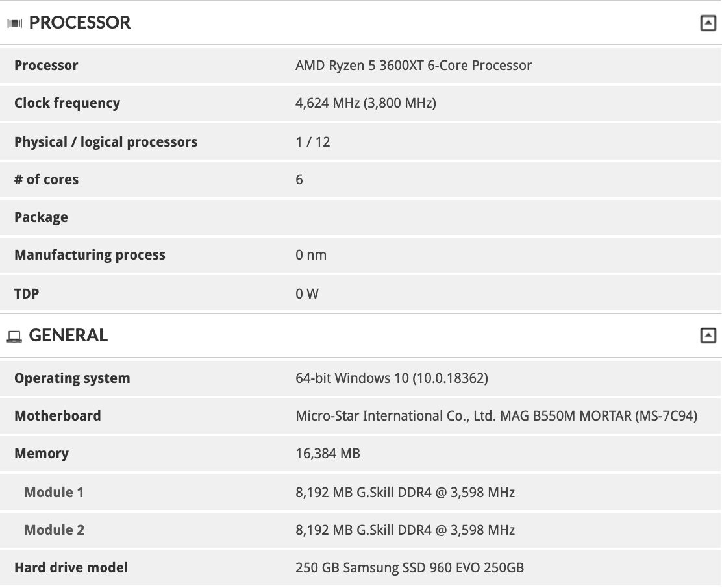Select the 16,384 MB memory value
722x588 pixels.
[328, 454]
